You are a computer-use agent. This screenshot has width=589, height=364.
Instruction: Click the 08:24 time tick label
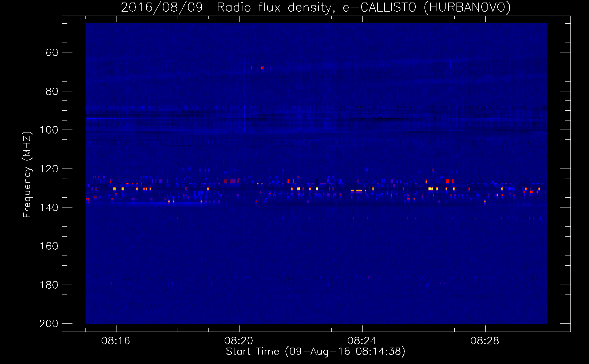click(362, 341)
